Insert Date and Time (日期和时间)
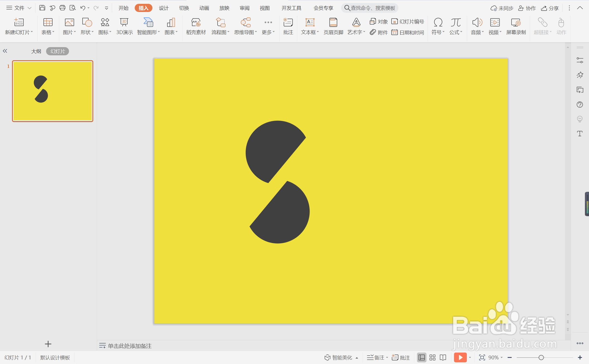Screen dimensions: 589x364 click(408, 32)
